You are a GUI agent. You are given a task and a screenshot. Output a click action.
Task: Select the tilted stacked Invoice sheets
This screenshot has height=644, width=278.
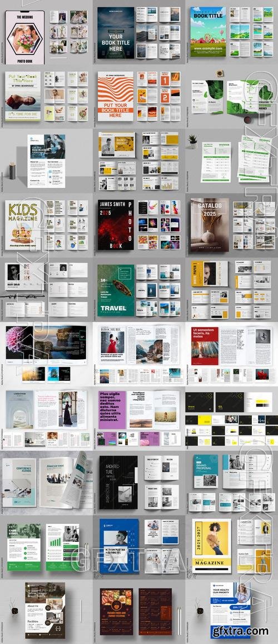pos(254,159)
